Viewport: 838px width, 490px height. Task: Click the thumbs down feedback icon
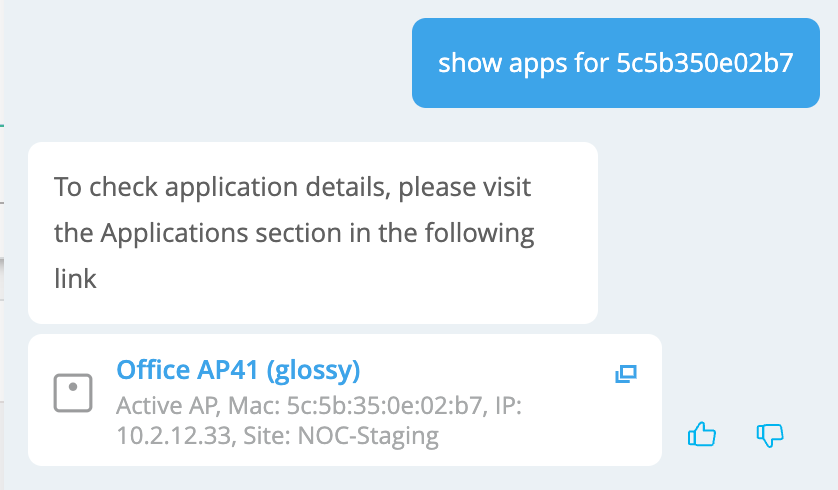pyautogui.click(x=770, y=434)
